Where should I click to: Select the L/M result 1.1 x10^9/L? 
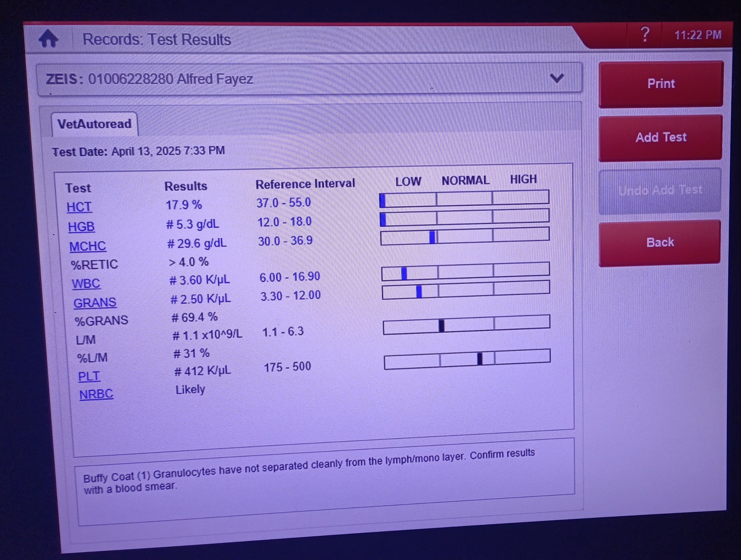(x=207, y=334)
